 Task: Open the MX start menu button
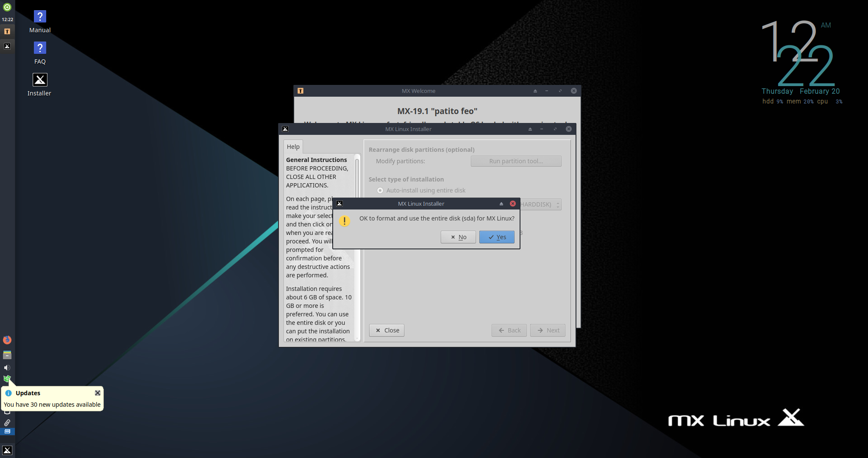(7, 450)
